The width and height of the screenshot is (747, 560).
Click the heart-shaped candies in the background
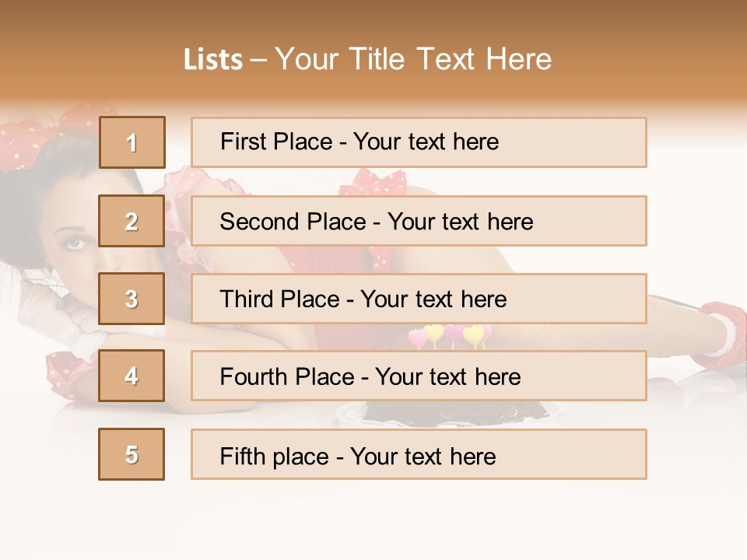451,335
